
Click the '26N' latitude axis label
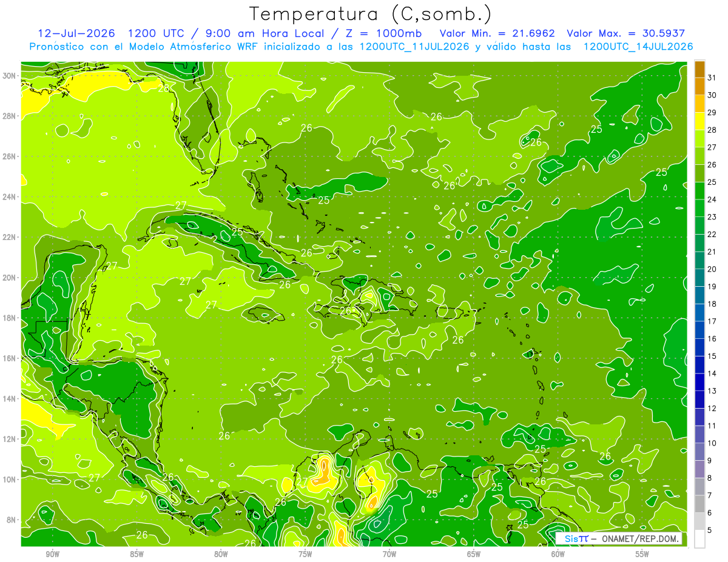coord(9,156)
